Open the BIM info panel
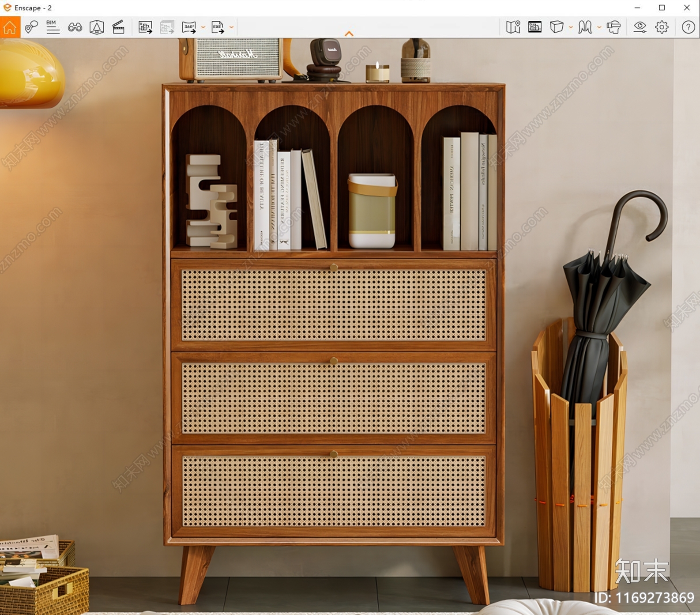Image resolution: width=700 pixels, height=615 pixels. coord(53,27)
